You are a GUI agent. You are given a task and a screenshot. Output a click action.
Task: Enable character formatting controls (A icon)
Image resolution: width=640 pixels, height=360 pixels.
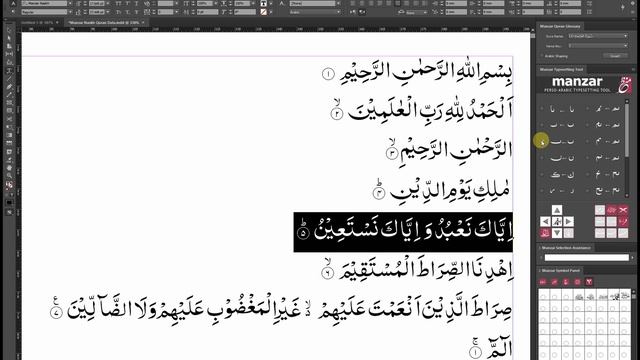pyautogui.click(x=13, y=3)
